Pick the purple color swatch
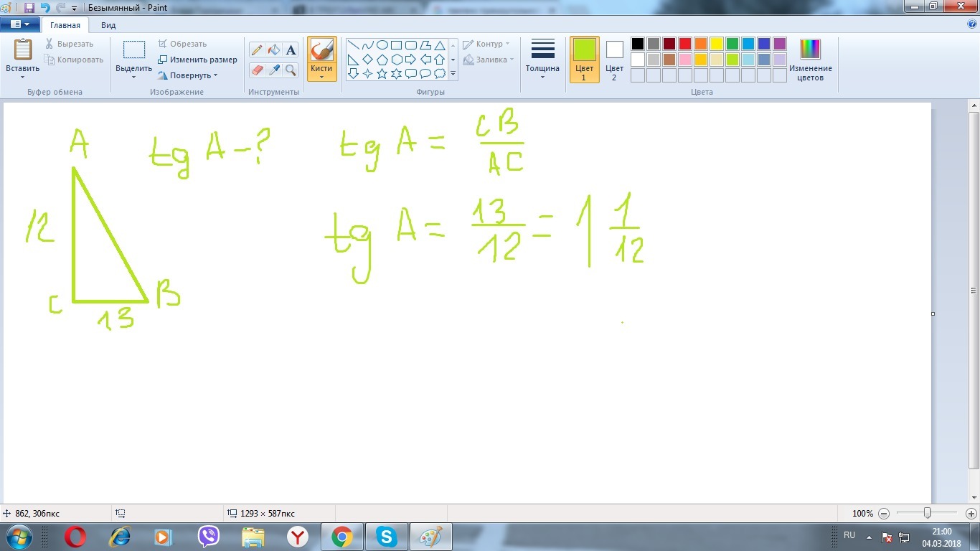Screen dimensions: 980x551 780,44
